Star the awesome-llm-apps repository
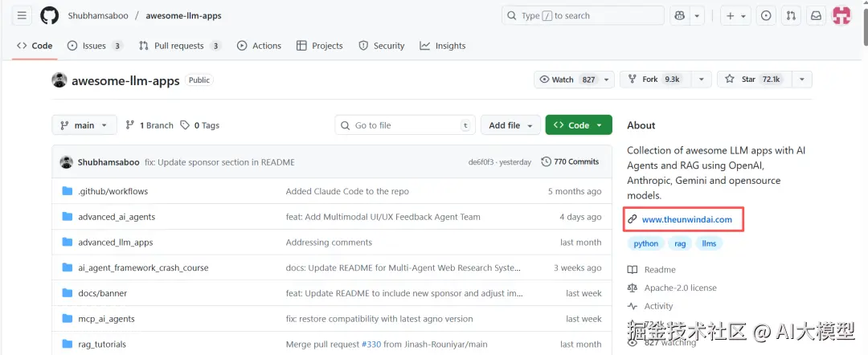 [742, 80]
